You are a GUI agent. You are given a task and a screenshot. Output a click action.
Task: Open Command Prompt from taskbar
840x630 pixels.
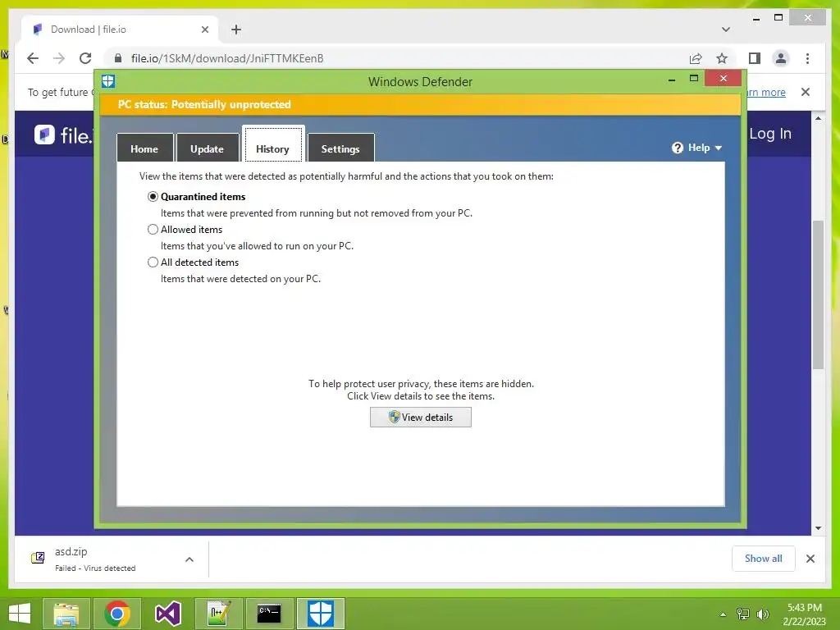(x=269, y=614)
